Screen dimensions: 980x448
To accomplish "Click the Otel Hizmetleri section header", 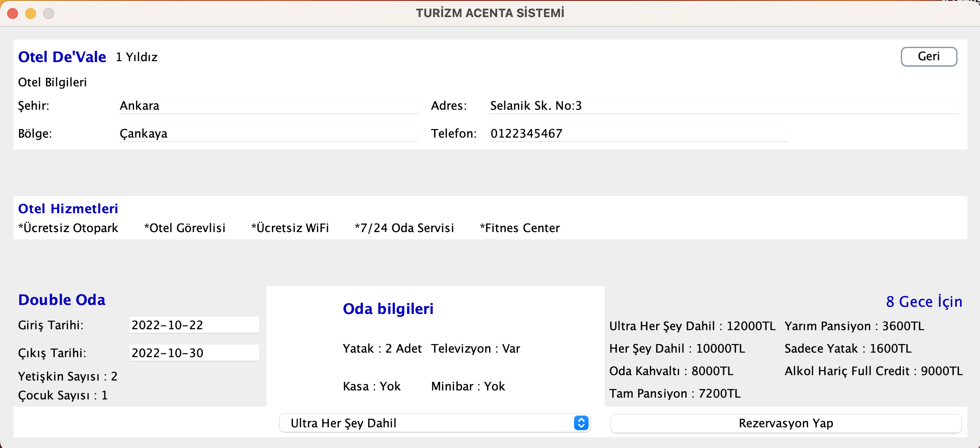I will tap(68, 208).
